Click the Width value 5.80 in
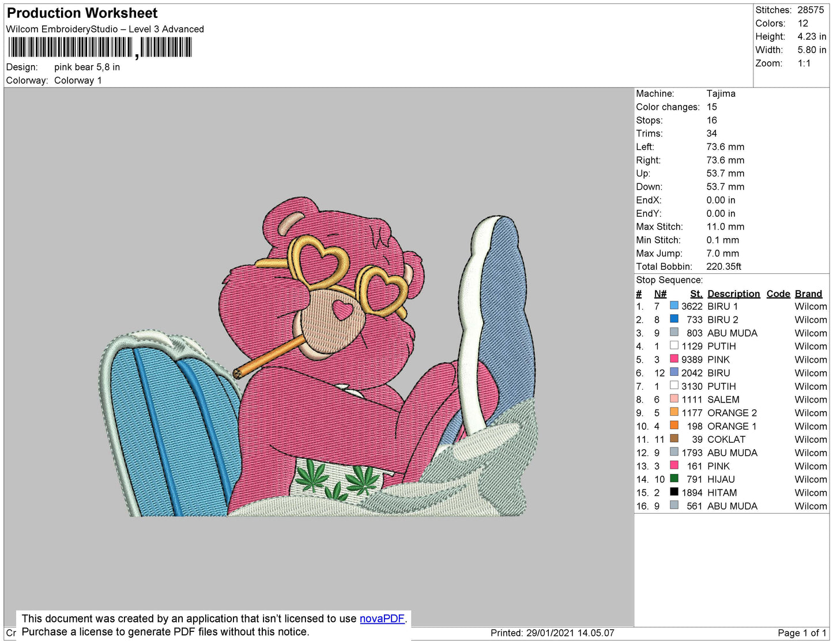The image size is (833, 644). click(x=812, y=50)
